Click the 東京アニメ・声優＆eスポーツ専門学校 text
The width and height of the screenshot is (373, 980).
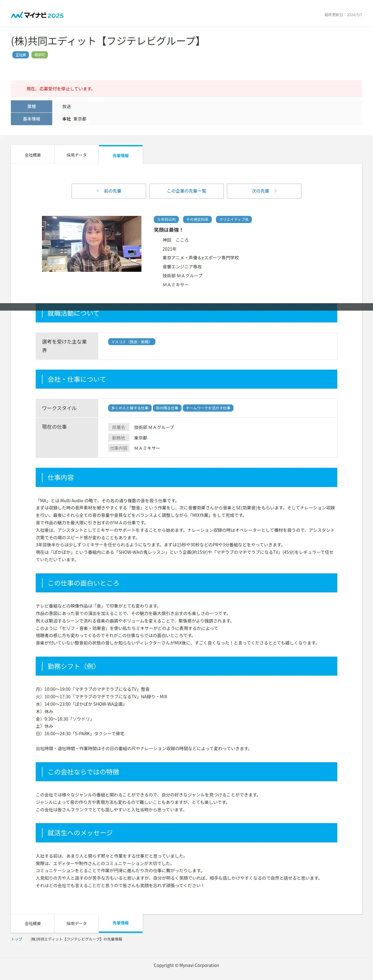200,258
